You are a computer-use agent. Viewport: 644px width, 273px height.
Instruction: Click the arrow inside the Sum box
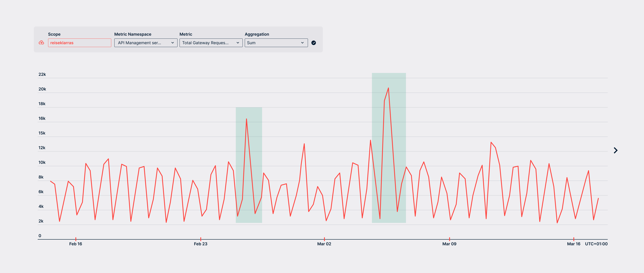coord(302,43)
